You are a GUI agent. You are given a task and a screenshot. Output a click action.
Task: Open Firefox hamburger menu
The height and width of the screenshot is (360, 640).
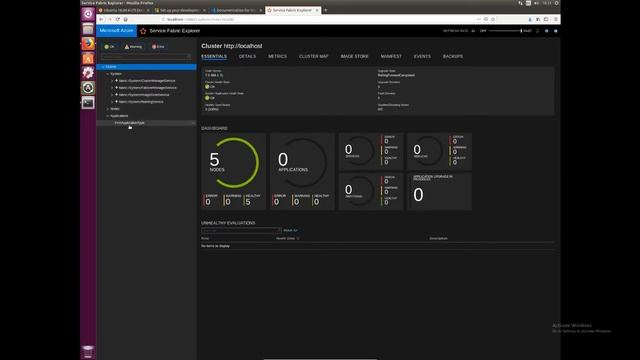[556, 19]
